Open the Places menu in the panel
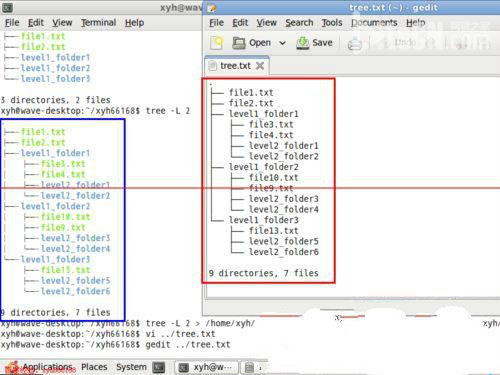Image resolution: width=500 pixels, height=375 pixels. [x=94, y=367]
